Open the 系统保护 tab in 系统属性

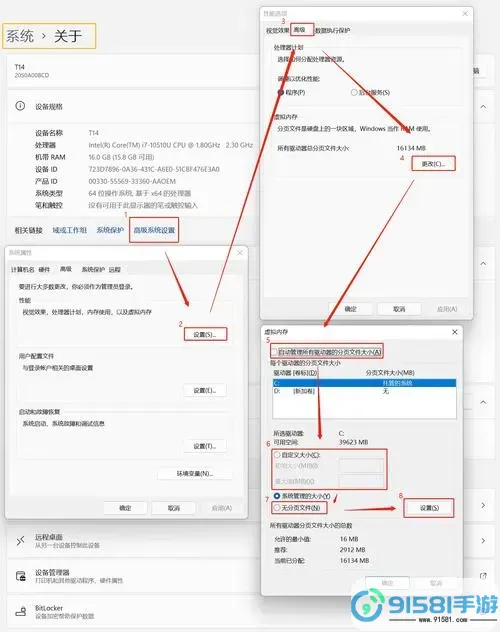(93, 269)
